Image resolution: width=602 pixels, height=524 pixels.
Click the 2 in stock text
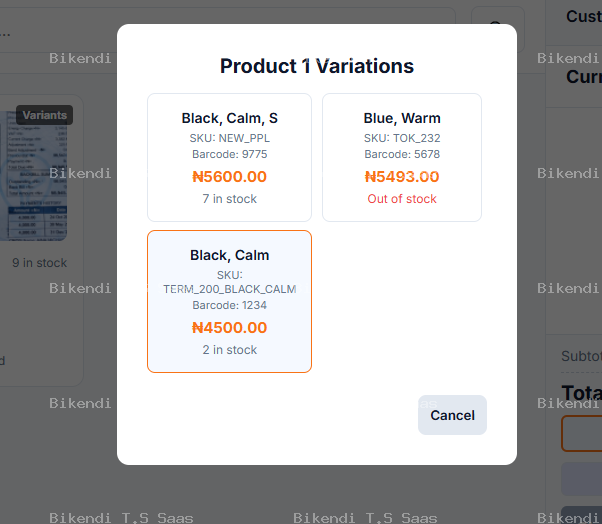point(229,350)
